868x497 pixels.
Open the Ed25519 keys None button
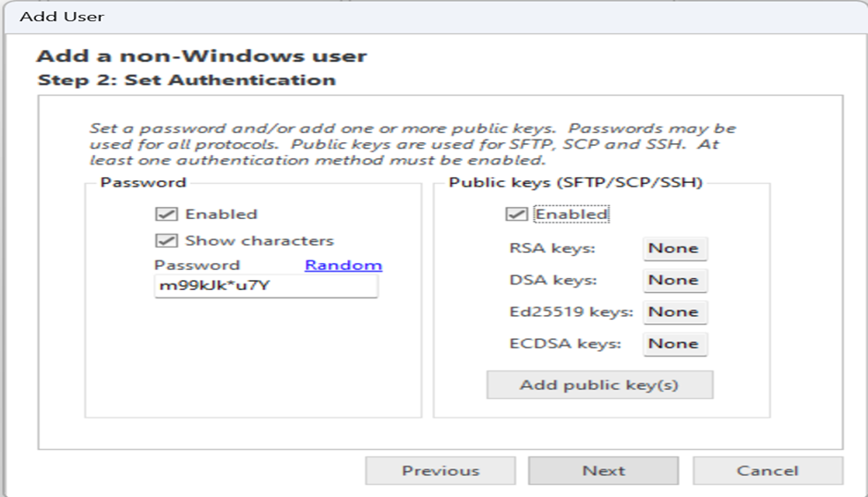(x=674, y=312)
